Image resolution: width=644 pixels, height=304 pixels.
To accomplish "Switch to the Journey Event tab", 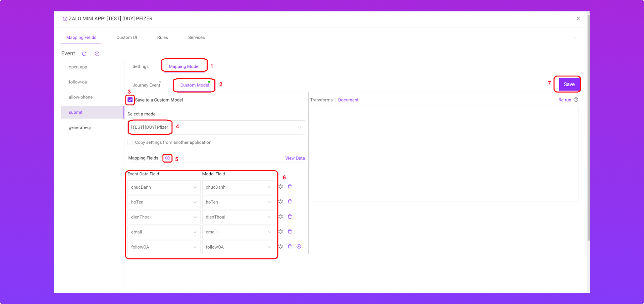I will [146, 85].
